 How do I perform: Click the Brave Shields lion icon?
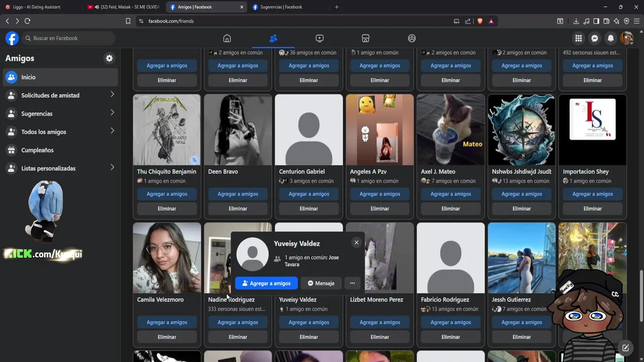coord(479,21)
